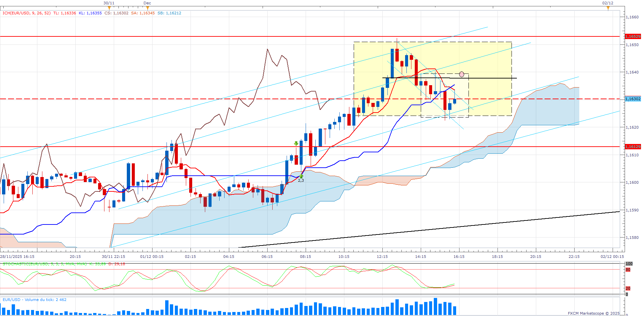Click the 1,1660 price axis label
The image size is (644, 316).
pos(632,17)
